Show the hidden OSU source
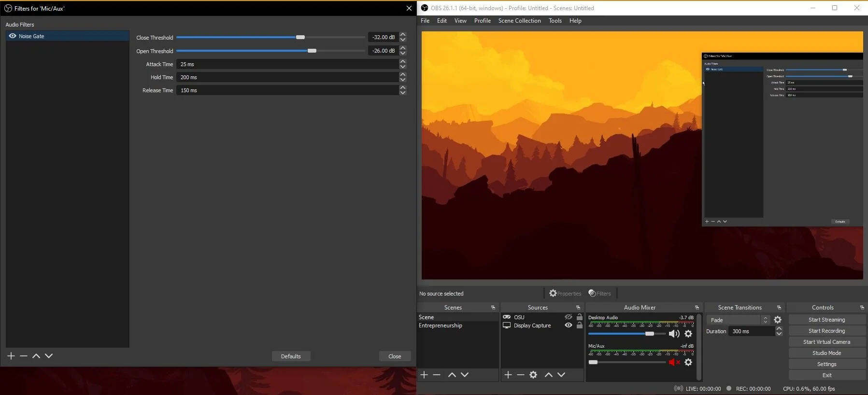 click(569, 317)
